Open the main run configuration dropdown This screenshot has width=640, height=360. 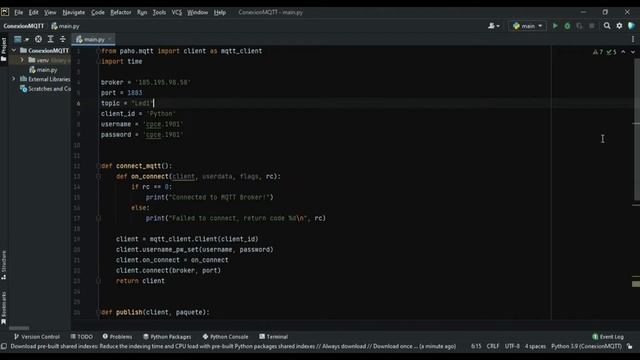(527, 26)
